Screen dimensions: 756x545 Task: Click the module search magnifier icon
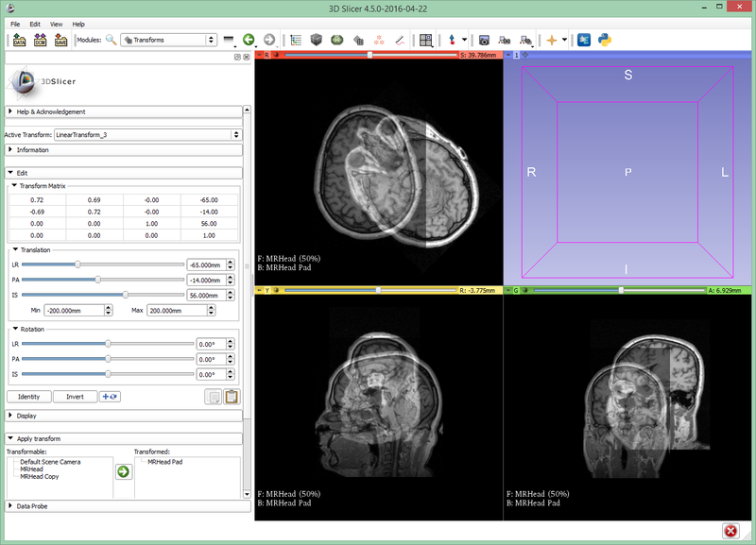tap(112, 40)
